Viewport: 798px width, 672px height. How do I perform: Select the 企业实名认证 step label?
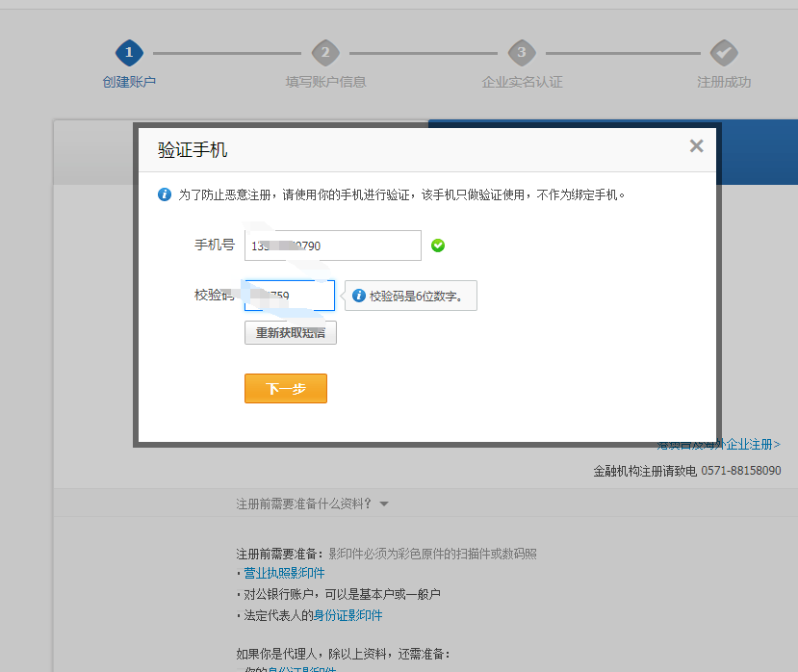(522, 82)
